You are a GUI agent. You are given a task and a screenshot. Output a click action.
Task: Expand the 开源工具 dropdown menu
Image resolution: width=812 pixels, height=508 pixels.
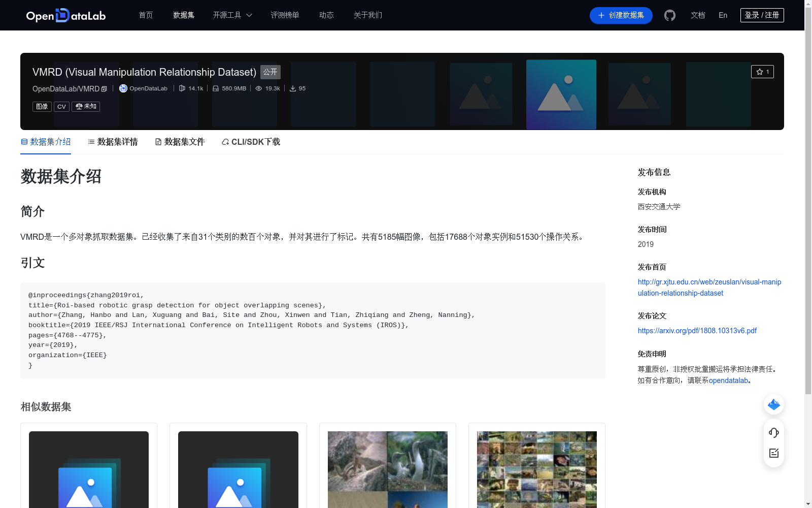point(232,15)
